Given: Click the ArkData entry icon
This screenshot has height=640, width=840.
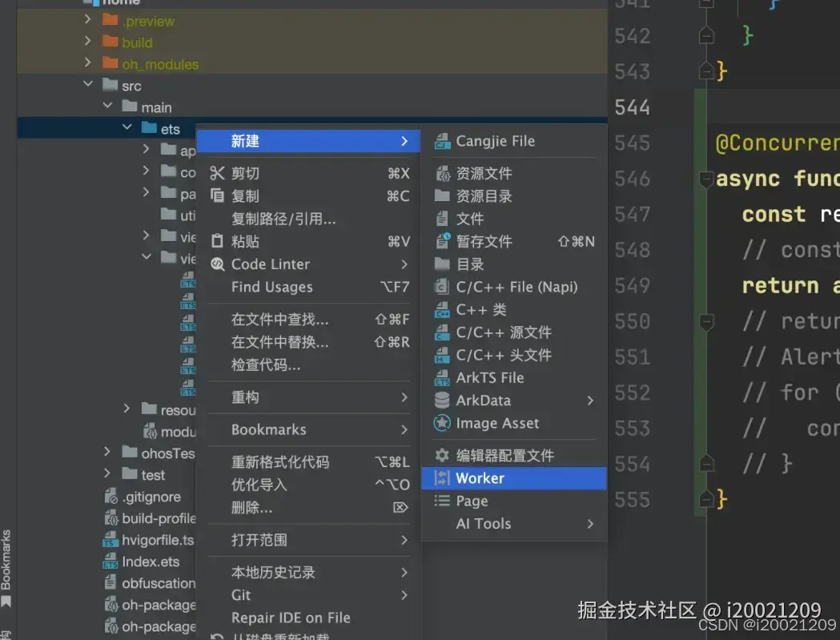Looking at the screenshot, I should (441, 401).
